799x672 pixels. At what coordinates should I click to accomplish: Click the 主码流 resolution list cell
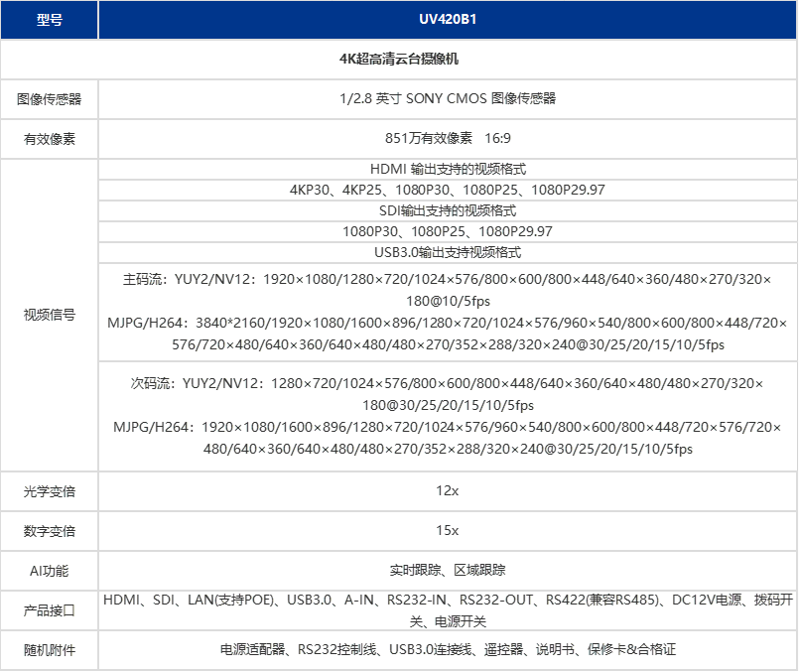447,312
